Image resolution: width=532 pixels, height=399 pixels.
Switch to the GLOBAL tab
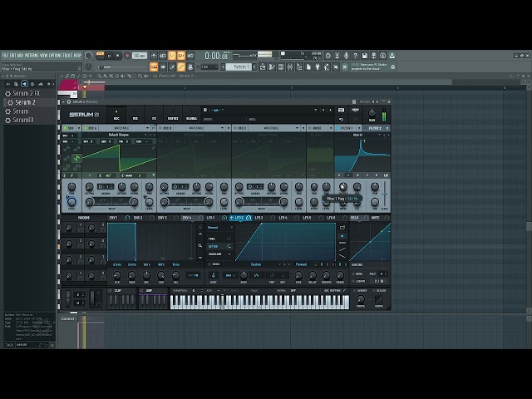click(x=192, y=115)
